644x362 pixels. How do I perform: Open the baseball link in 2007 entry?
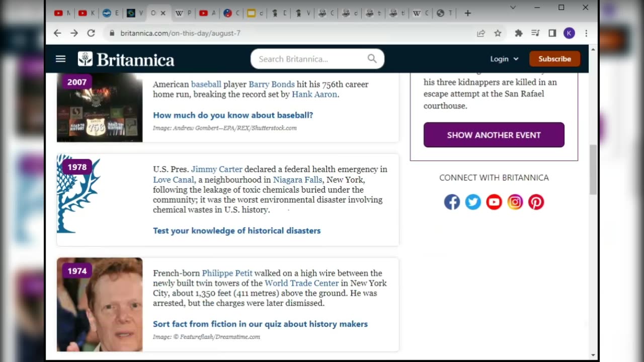206,84
